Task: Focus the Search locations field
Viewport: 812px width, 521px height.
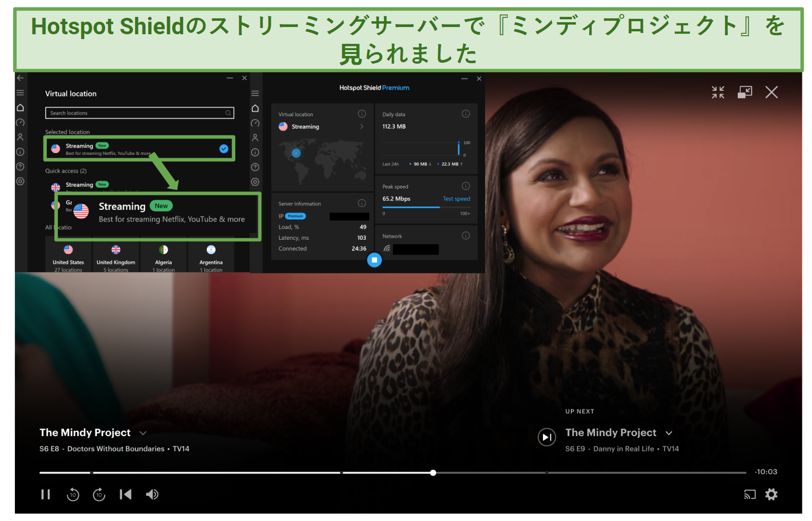Action: 139,113
